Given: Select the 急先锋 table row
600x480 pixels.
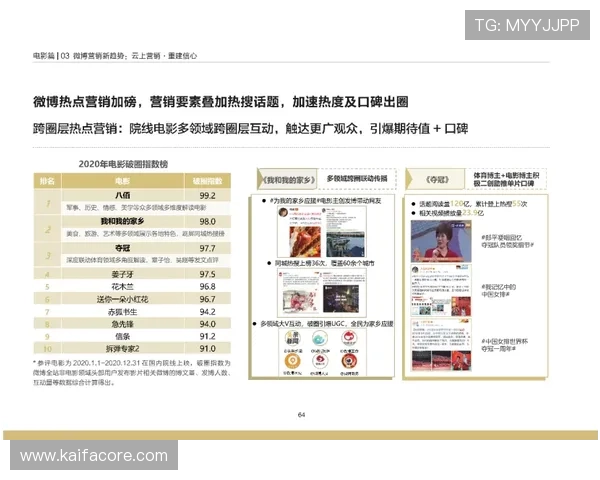Looking at the screenshot, I should click(132, 324).
